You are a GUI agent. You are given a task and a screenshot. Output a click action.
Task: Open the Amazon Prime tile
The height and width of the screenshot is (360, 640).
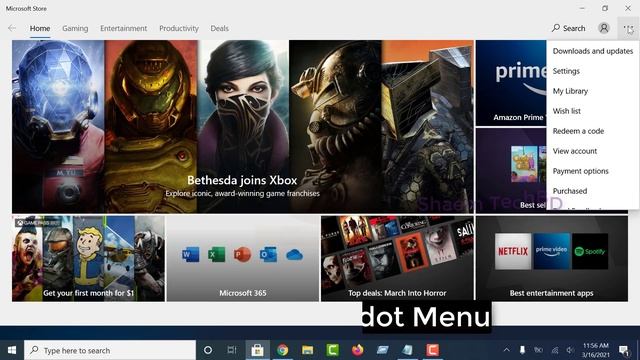click(x=511, y=83)
